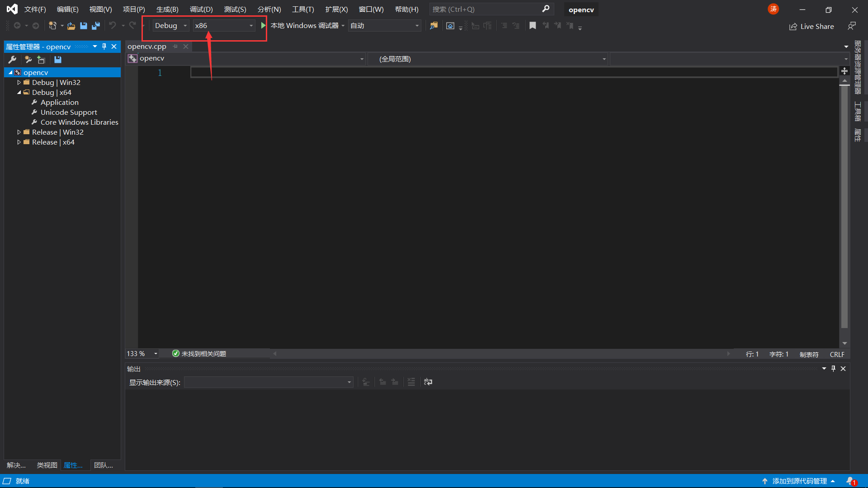Switch to the 类视图 tab
868x488 pixels.
[47, 465]
